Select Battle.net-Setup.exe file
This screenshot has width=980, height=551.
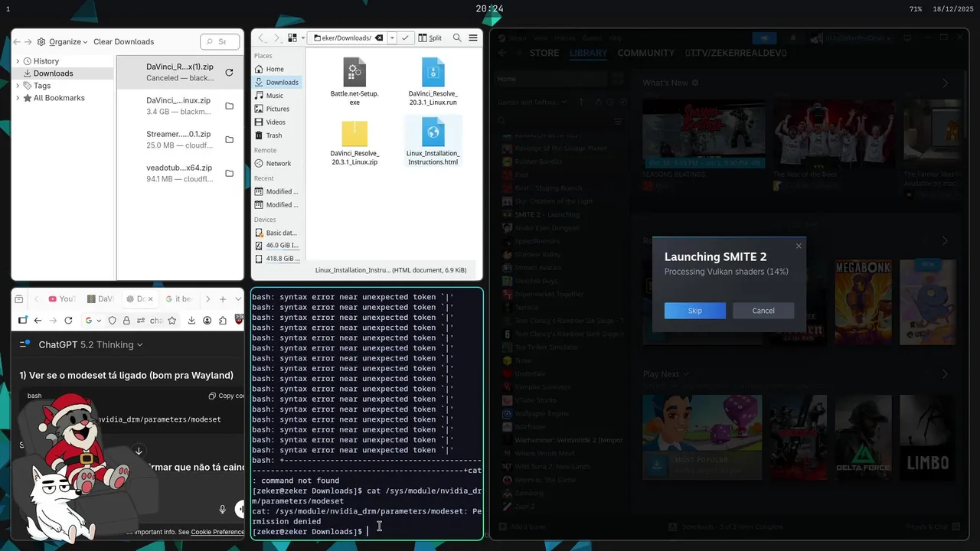354,82
